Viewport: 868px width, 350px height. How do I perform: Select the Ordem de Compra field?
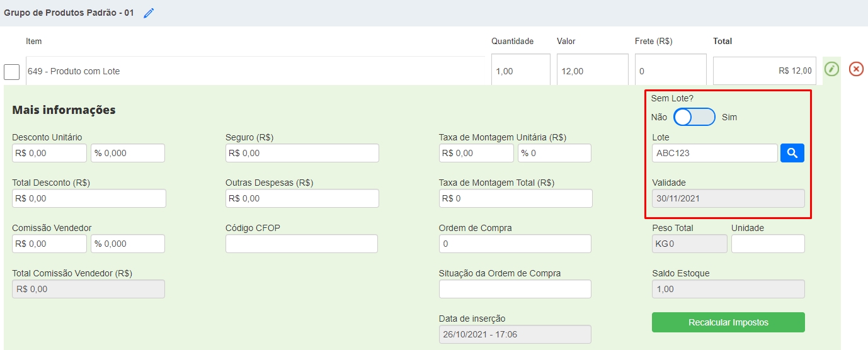(x=515, y=244)
